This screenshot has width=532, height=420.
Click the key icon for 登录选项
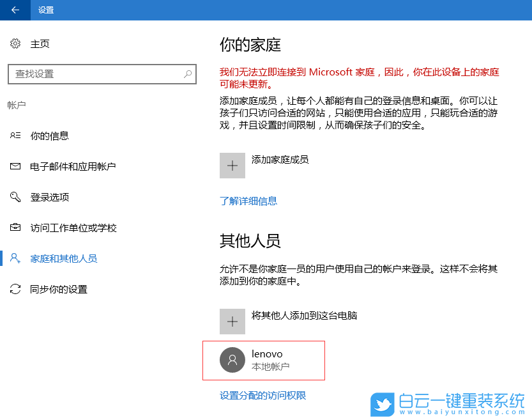click(15, 197)
